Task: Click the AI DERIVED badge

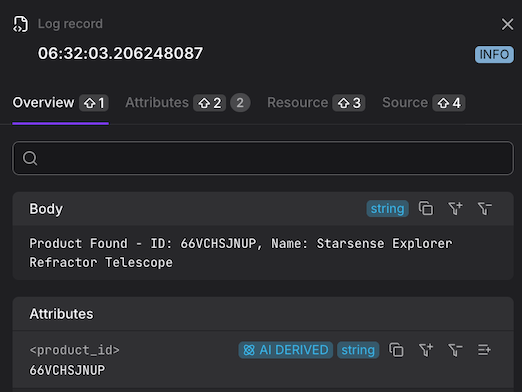Action: coord(286,350)
